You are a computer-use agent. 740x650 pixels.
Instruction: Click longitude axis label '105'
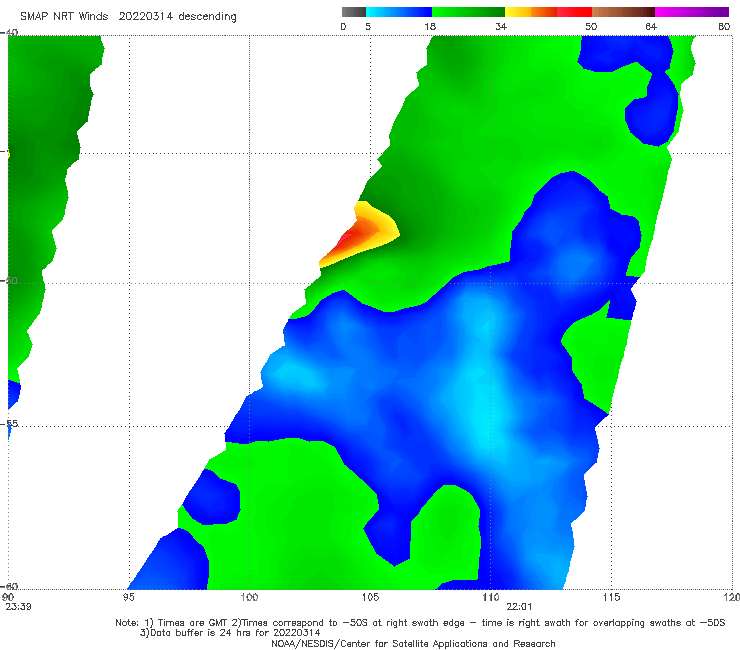370,597
